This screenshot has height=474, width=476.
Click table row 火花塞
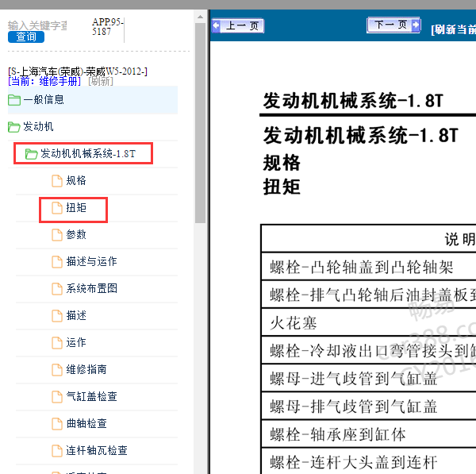(369, 322)
